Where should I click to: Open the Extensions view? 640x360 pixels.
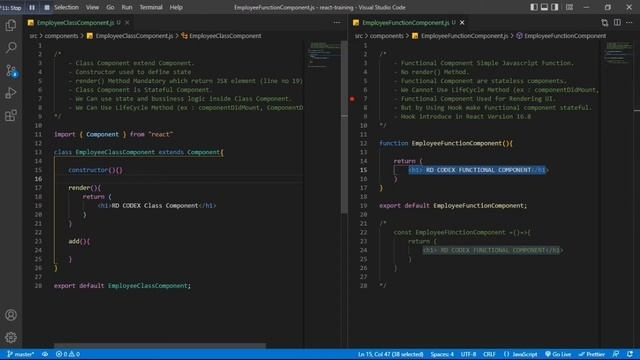click(11, 116)
